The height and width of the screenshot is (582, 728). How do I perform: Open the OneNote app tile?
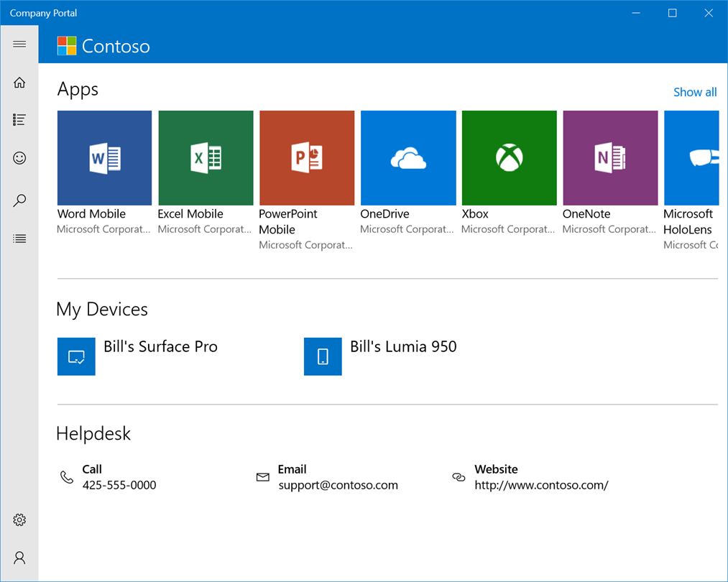pos(611,158)
